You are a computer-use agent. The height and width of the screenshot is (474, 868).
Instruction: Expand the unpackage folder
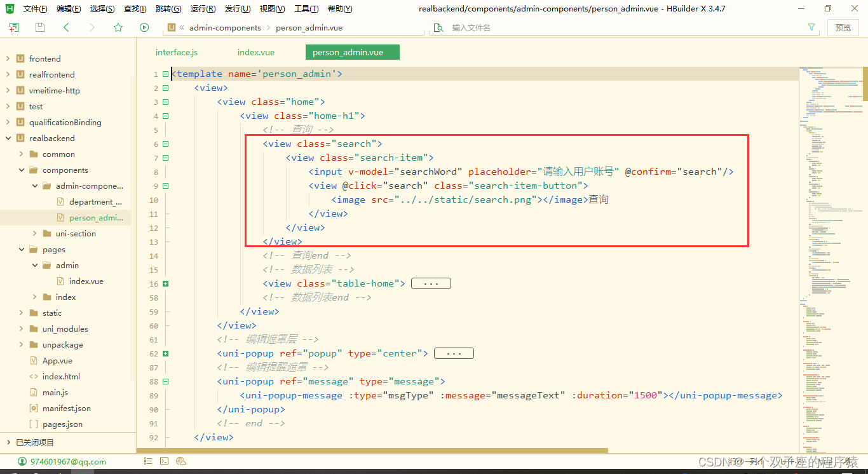[21, 344]
